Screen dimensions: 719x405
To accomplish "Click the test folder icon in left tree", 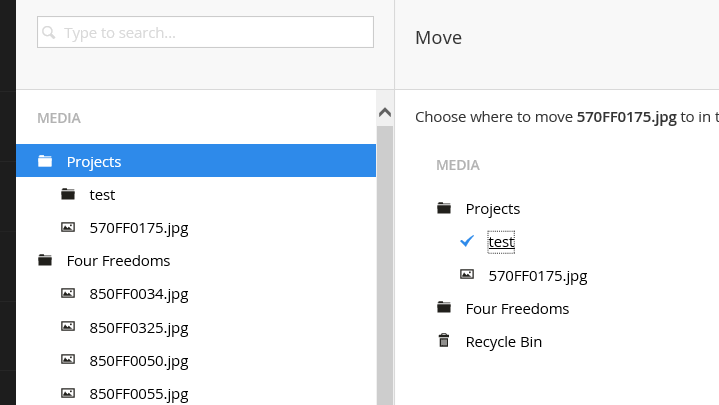I will pos(68,194).
